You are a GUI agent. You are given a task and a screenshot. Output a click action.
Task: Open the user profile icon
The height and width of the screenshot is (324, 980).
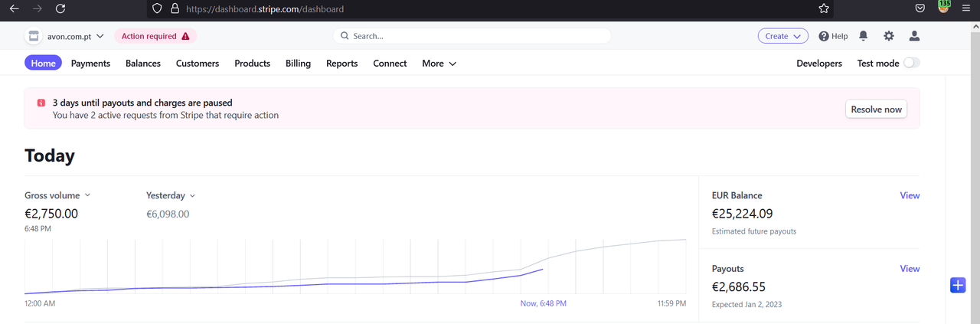914,36
